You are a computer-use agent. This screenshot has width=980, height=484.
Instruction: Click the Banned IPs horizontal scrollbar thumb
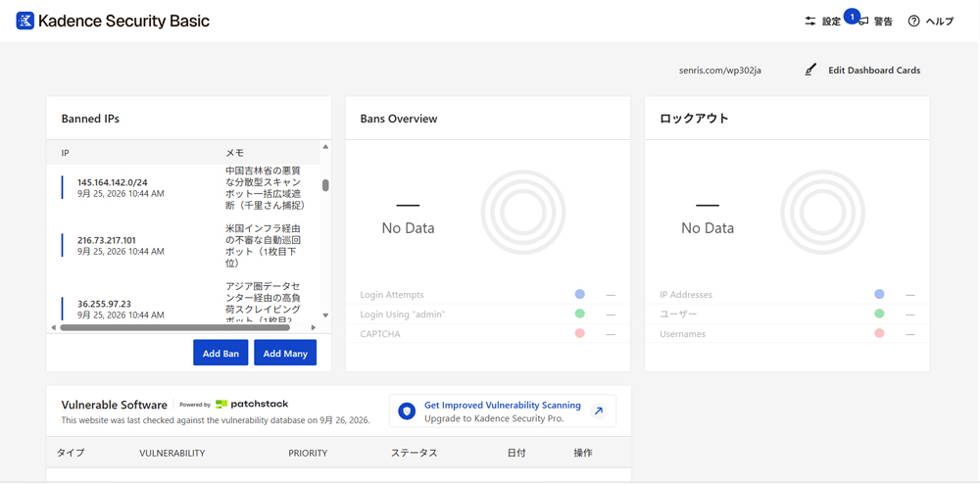point(175,327)
